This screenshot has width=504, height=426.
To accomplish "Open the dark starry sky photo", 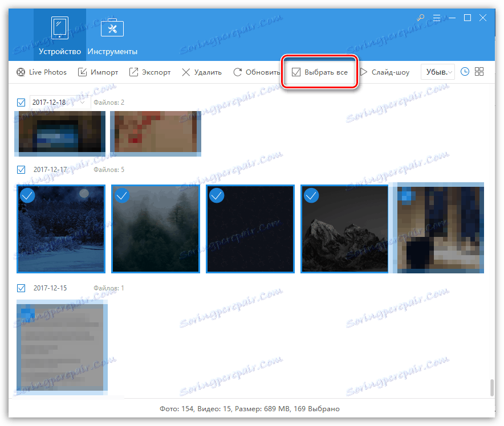I will click(250, 229).
